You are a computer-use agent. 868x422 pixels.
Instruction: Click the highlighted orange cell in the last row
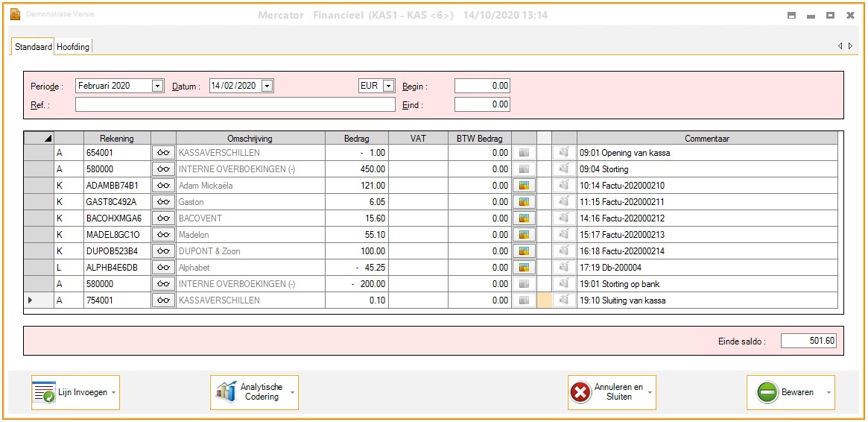[x=544, y=300]
